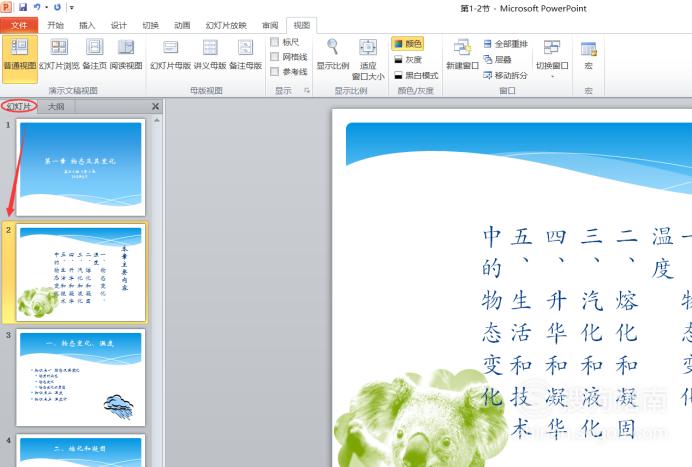Open 幻灯片母版 slide master

point(170,54)
